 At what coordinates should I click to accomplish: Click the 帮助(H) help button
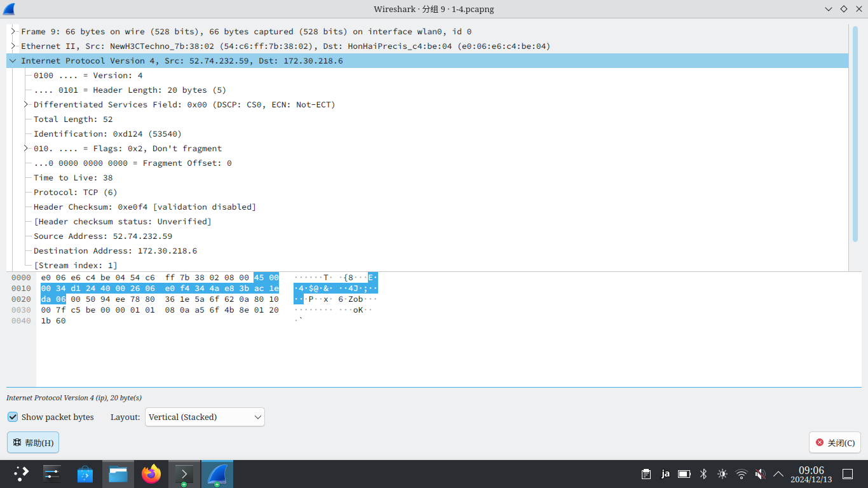click(33, 442)
